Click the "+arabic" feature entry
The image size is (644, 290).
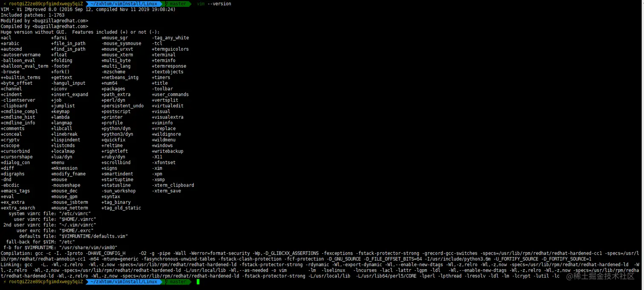coord(10,43)
